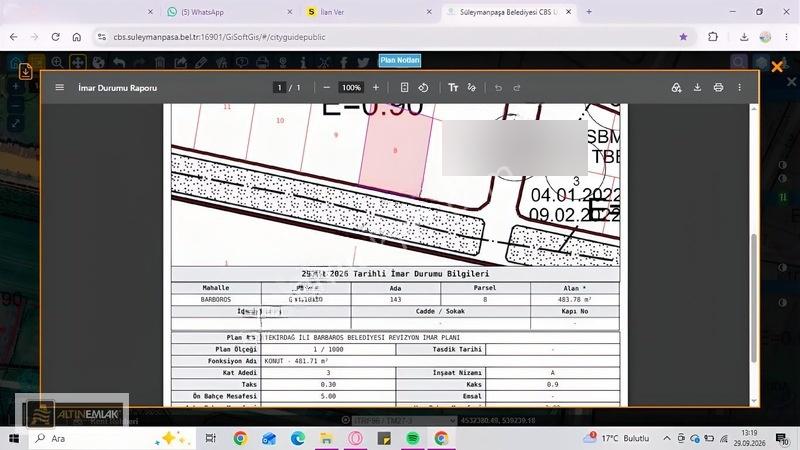
Task: Click the share export map tool
Action: (x=180, y=63)
